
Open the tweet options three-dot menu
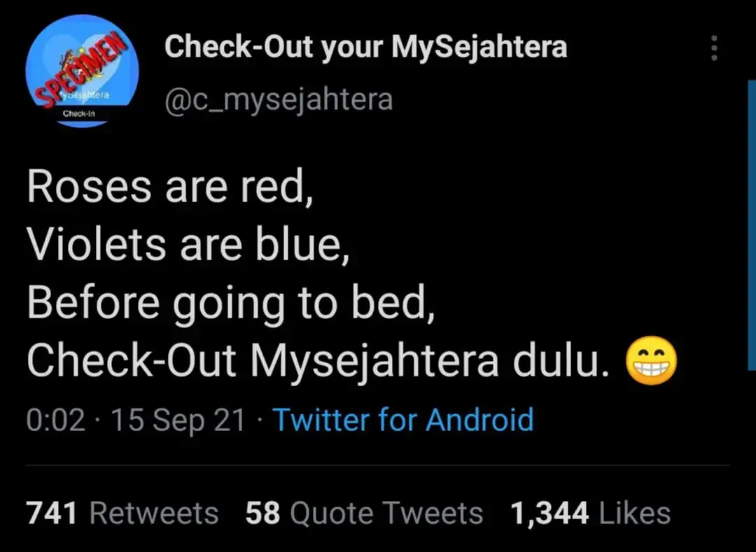point(714,48)
